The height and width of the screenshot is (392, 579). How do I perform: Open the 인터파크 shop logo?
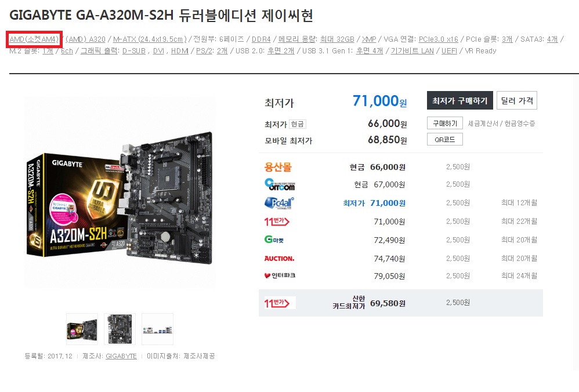pos(280,275)
